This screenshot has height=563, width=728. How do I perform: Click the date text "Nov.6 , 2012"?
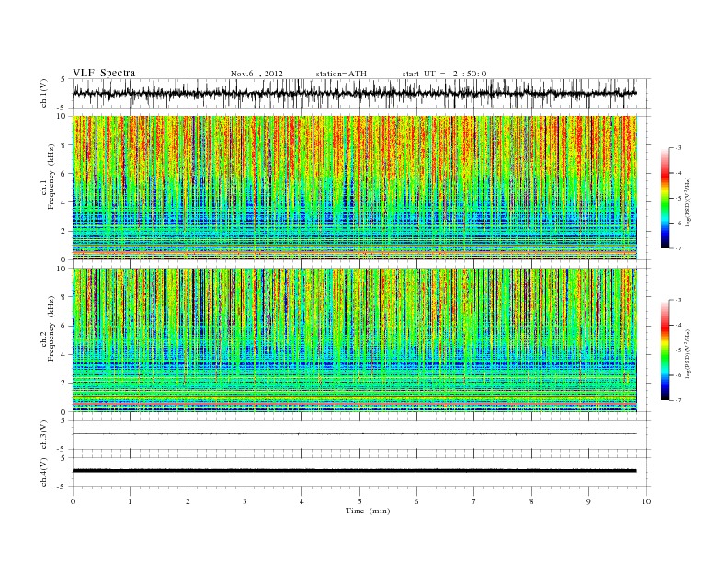[x=256, y=74]
